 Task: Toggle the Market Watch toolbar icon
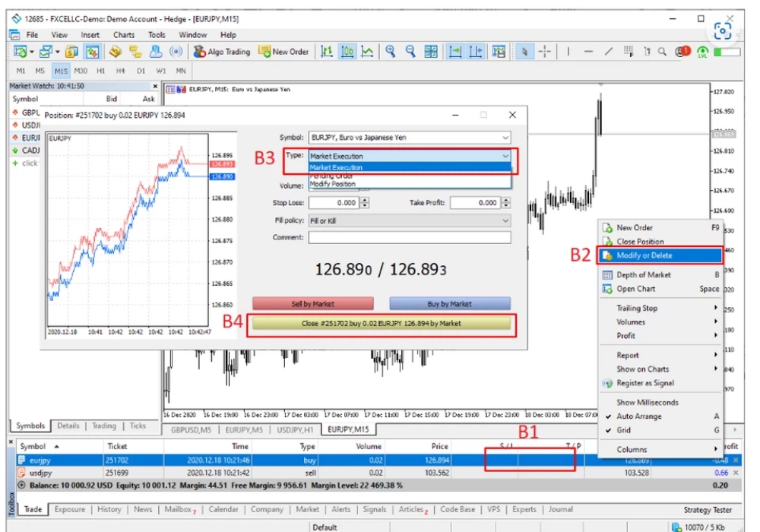tap(71, 52)
